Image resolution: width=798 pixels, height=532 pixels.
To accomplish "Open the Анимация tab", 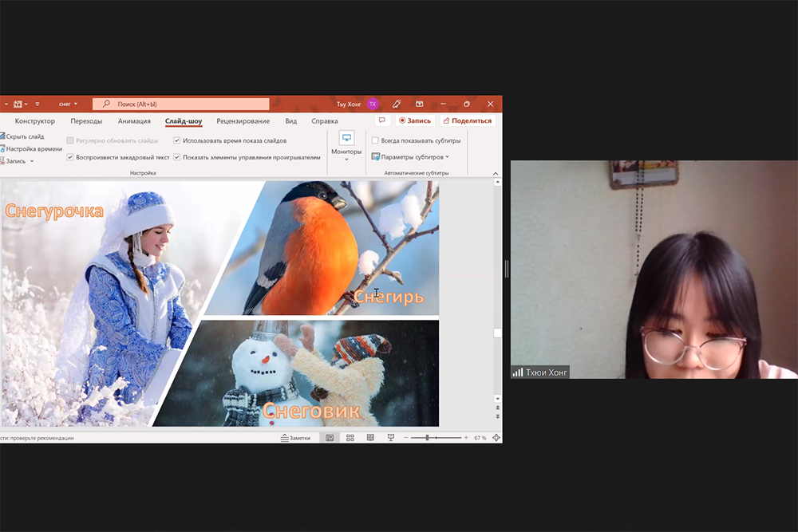I will pos(134,121).
